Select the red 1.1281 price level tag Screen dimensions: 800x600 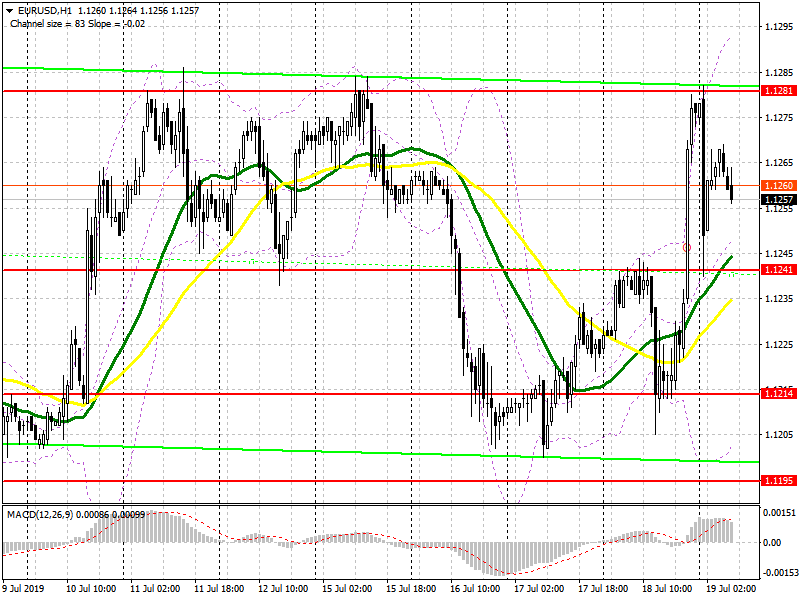click(x=778, y=90)
